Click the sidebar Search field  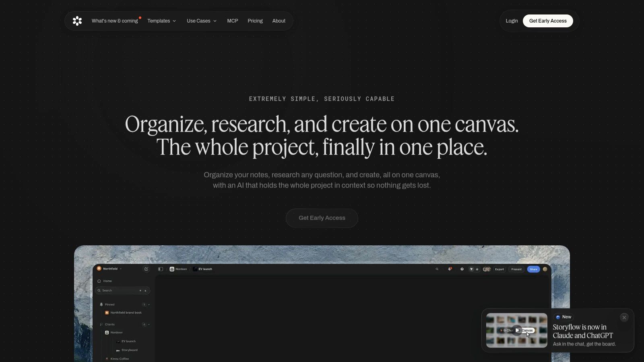123,290
